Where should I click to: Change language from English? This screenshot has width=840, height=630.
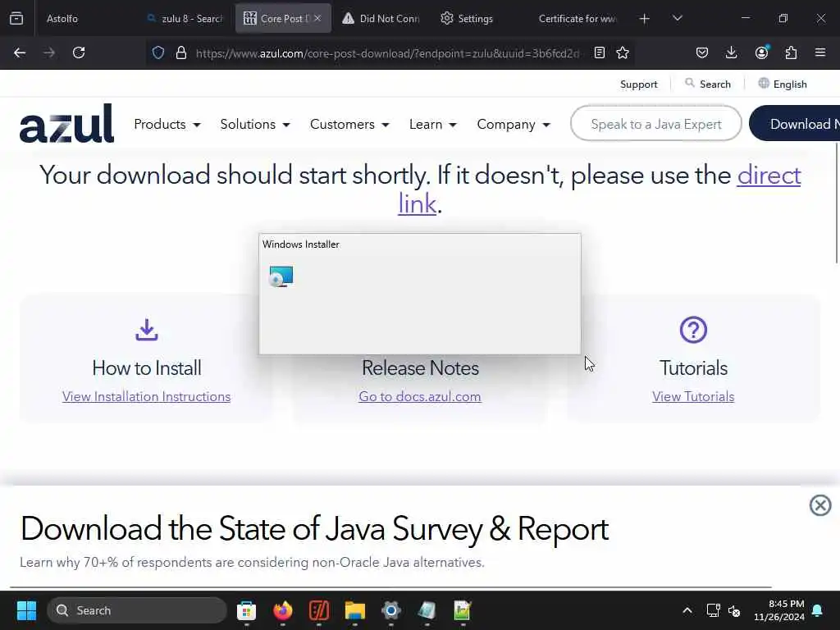click(x=783, y=84)
